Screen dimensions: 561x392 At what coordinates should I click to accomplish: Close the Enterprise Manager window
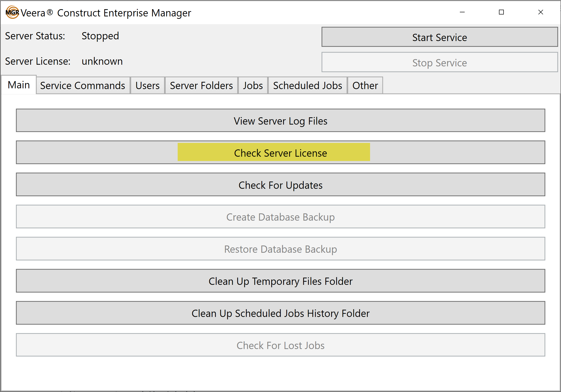point(540,12)
